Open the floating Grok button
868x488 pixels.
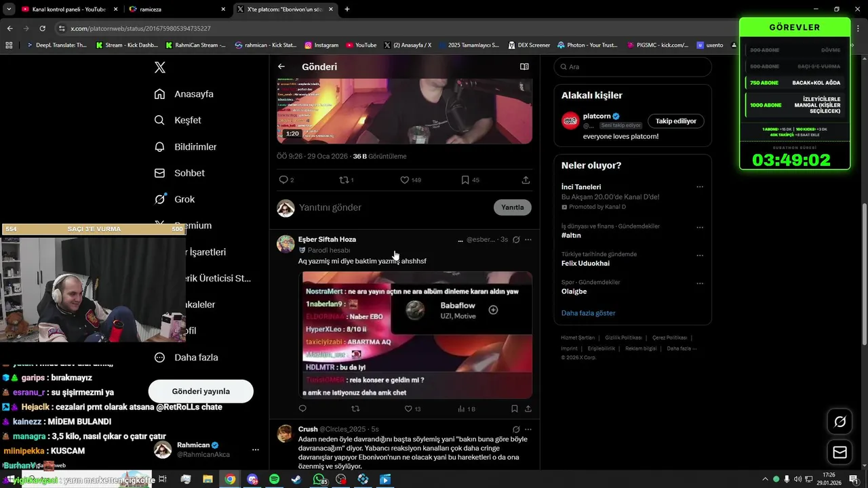click(x=840, y=422)
